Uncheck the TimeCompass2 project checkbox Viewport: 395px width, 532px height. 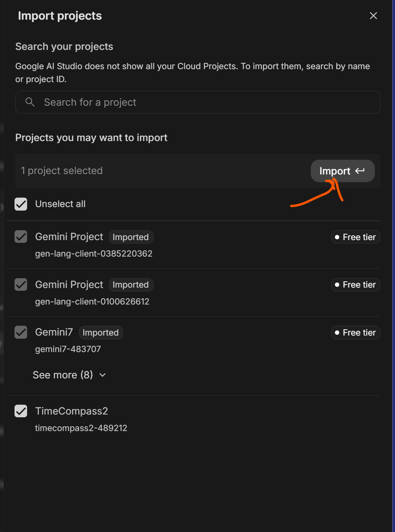pyautogui.click(x=21, y=411)
